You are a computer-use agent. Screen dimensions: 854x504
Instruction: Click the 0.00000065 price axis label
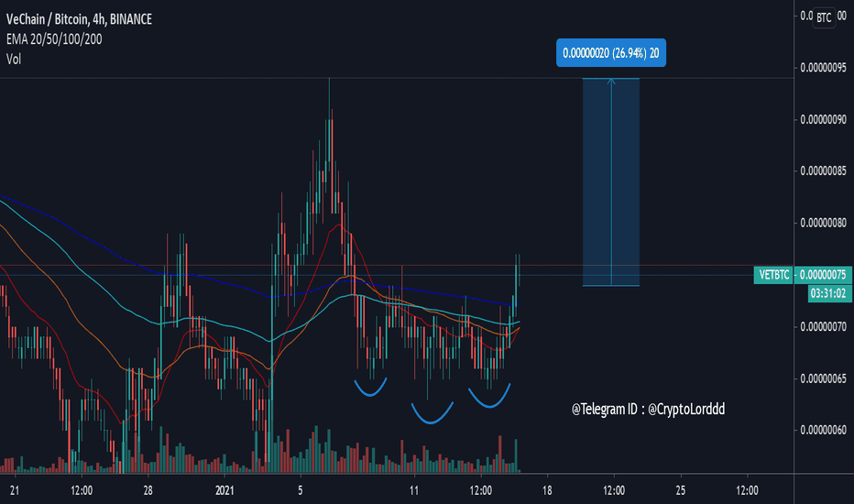(823, 378)
